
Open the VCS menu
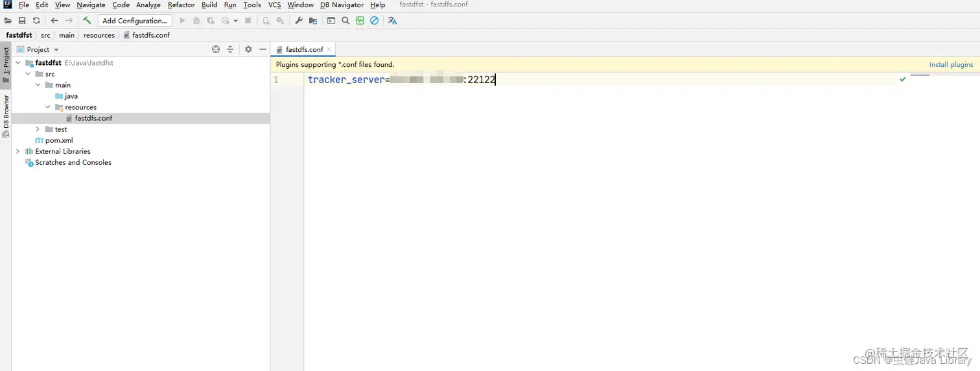[275, 5]
